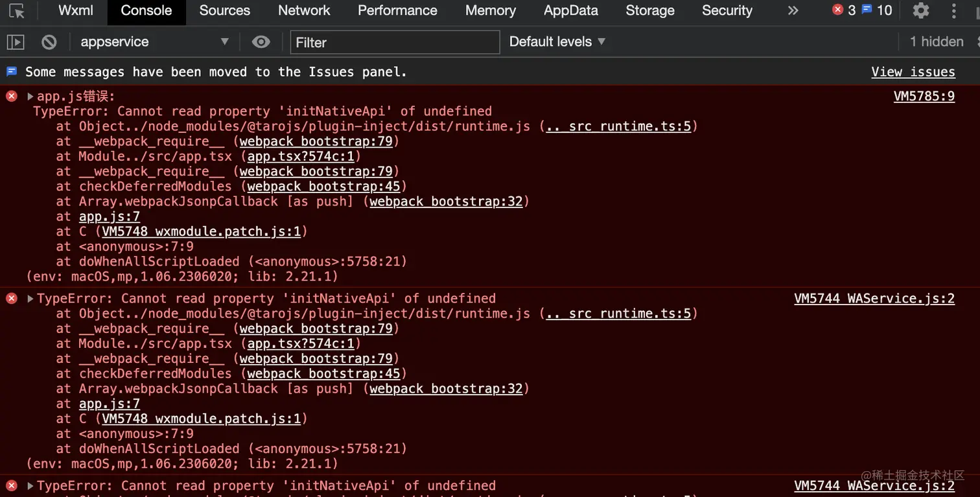Toggle the live expression eye icon
Image resolution: width=980 pixels, height=497 pixels.
(261, 42)
